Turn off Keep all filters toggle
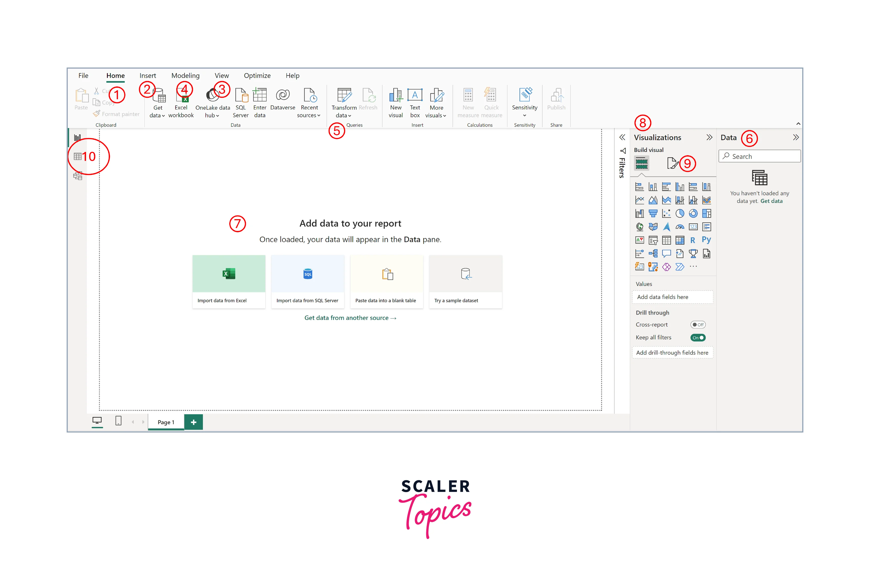Image resolution: width=870 pixels, height=588 pixels. pos(698,338)
